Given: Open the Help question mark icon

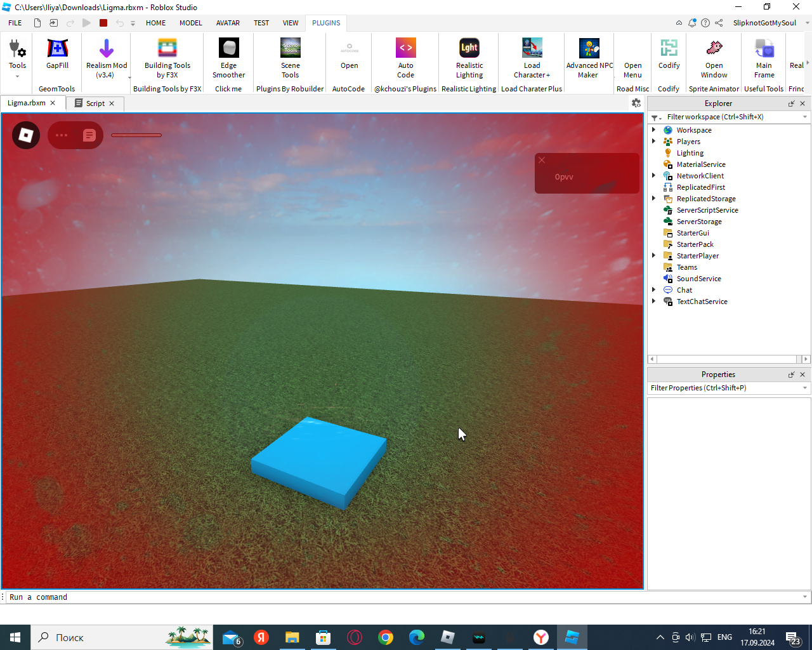Looking at the screenshot, I should click(705, 23).
